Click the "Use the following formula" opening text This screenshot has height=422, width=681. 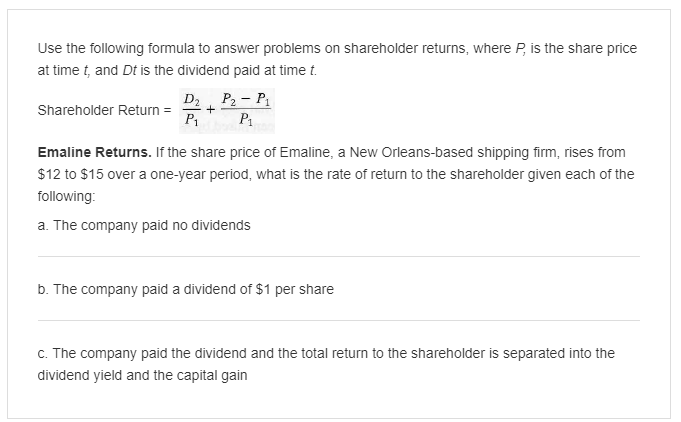click(x=110, y=48)
